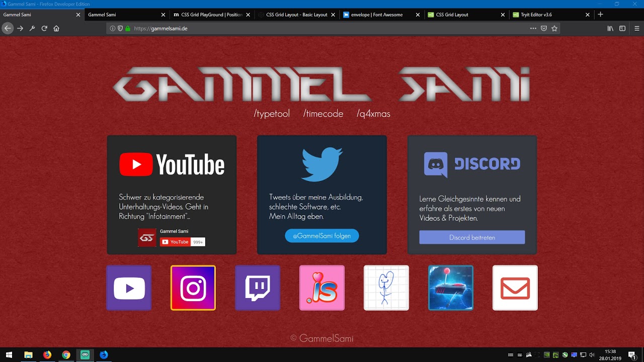The image size is (644, 362).
Task: View the green padlock connection info
Action: [127, 29]
